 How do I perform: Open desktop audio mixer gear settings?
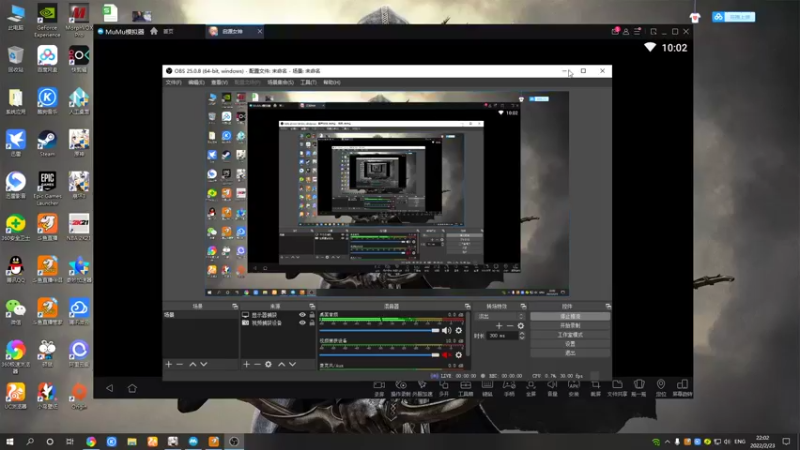click(459, 331)
